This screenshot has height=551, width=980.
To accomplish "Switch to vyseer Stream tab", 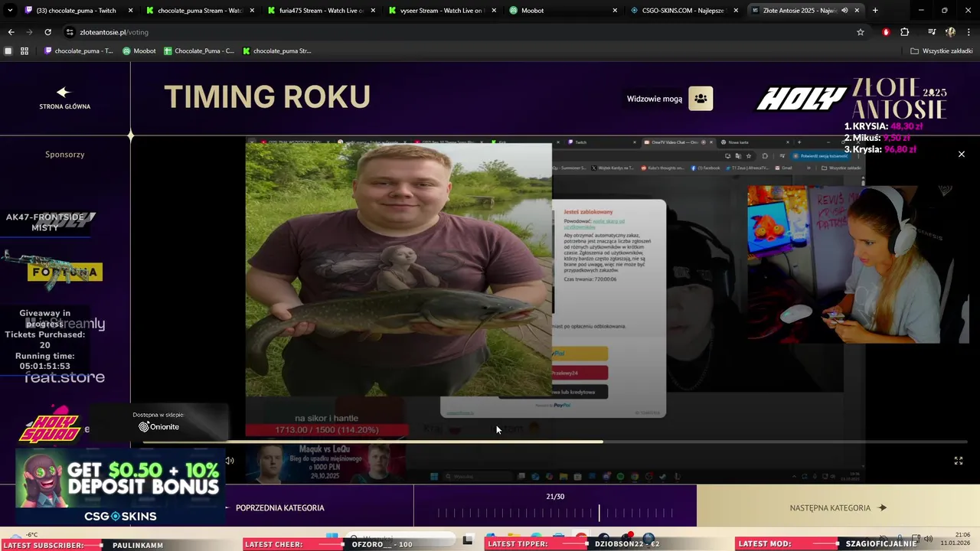I will 442,11.
